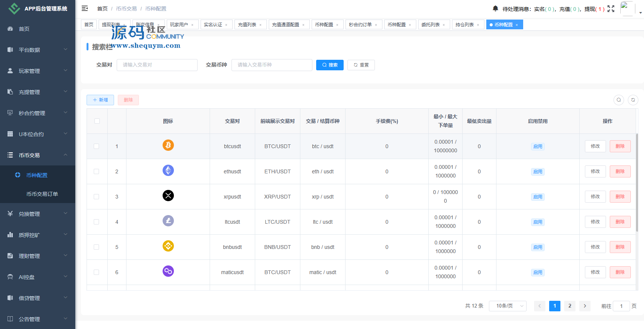Collapse the 币币交易 sidebar section
644x329 pixels.
tap(37, 155)
